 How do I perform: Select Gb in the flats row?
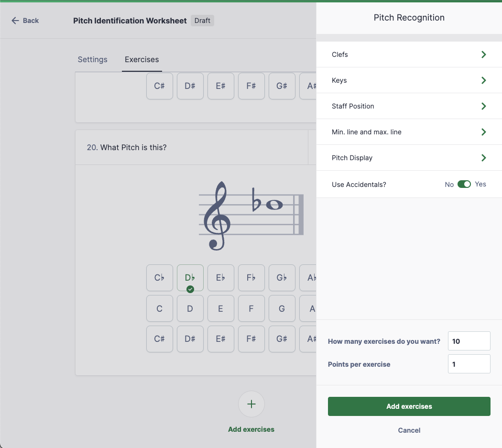(282, 277)
